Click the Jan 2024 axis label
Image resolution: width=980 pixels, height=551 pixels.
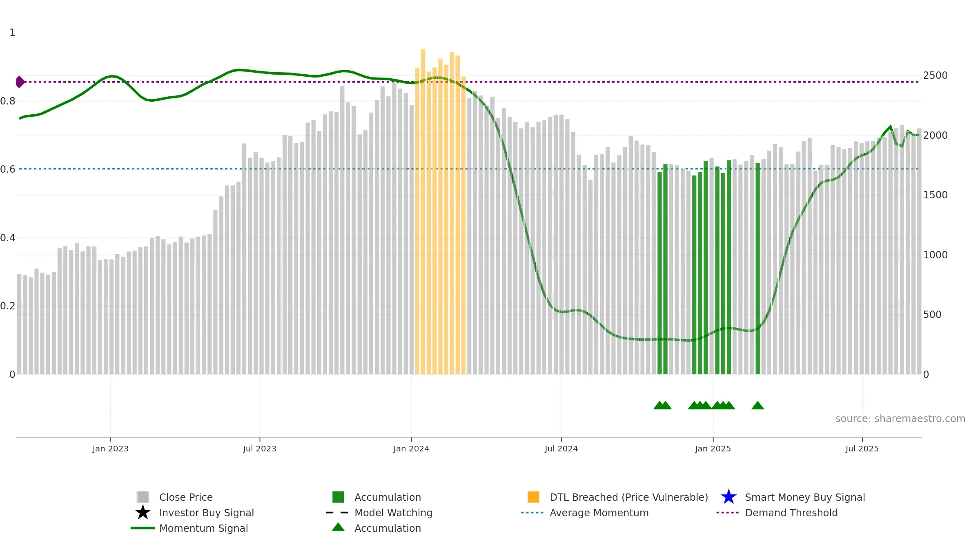[x=411, y=449]
